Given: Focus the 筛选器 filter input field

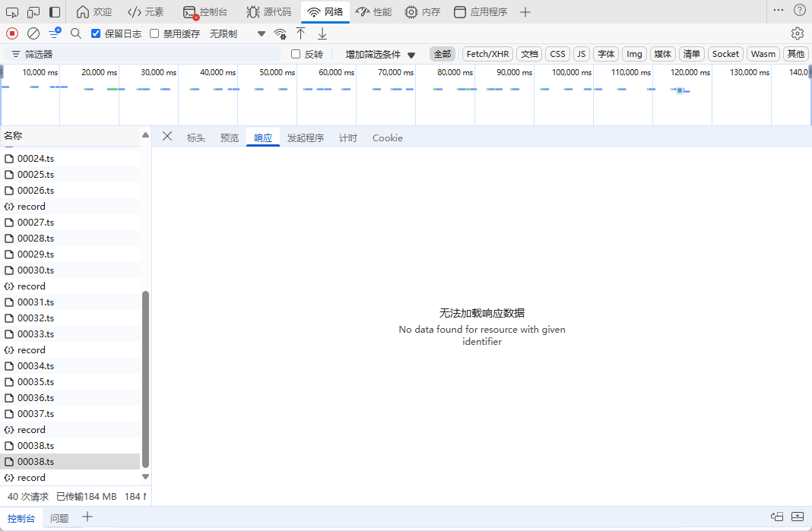Looking at the screenshot, I should click(x=143, y=54).
